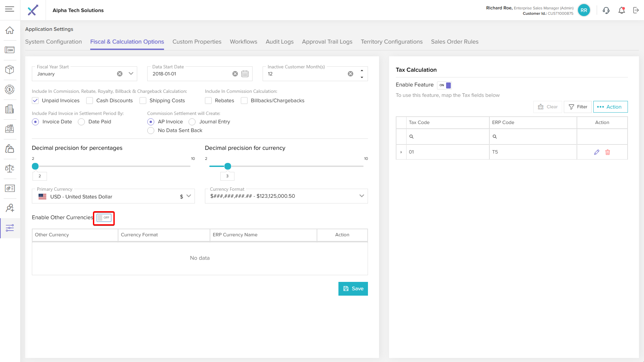Click the support headset icon

click(606, 10)
